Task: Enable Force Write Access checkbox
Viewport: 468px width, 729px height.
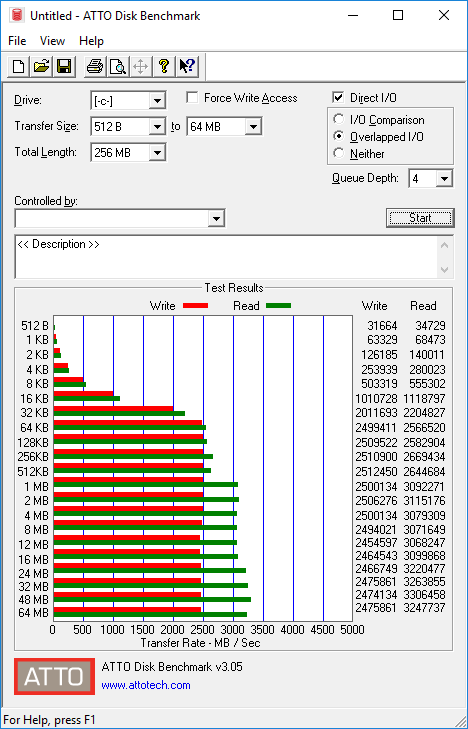Action: [191, 98]
